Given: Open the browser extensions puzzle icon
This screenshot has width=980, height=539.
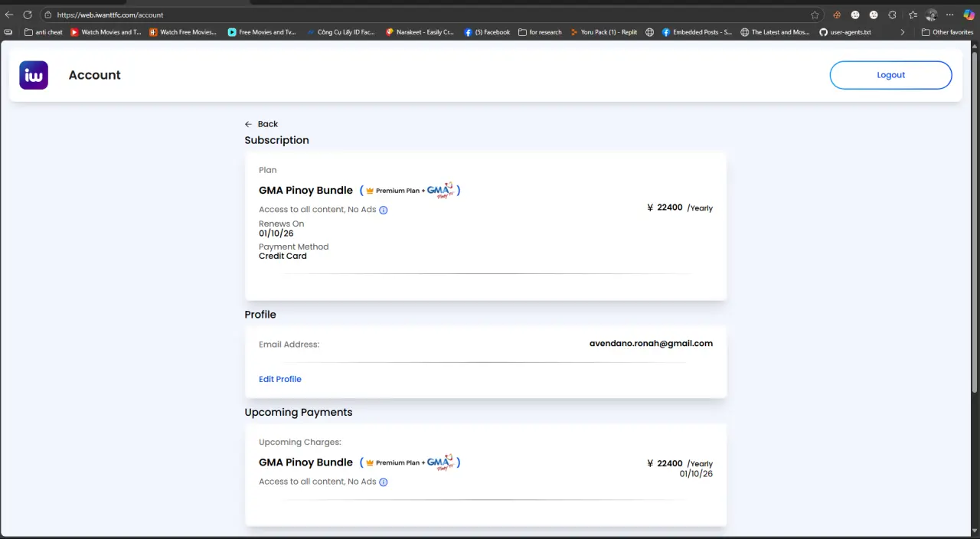Looking at the screenshot, I should click(892, 15).
